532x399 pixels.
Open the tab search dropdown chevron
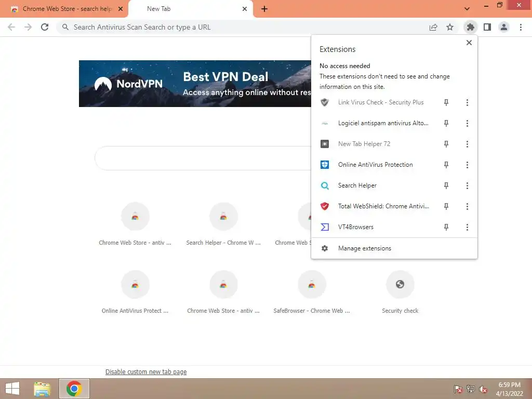pos(467,9)
